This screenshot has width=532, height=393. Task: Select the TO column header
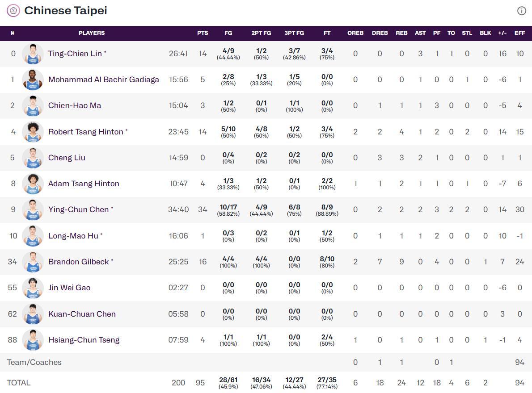tap(451, 33)
